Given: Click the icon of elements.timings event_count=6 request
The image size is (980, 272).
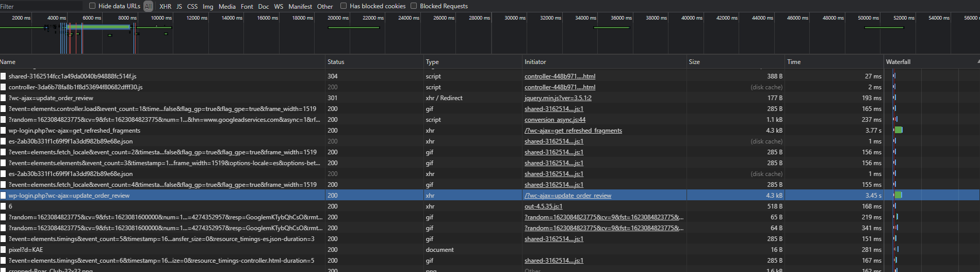Looking at the screenshot, I should pyautogui.click(x=3, y=261).
